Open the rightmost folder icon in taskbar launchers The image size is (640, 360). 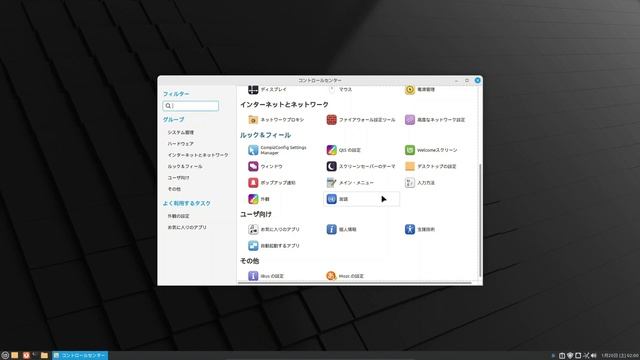[x=44, y=356]
